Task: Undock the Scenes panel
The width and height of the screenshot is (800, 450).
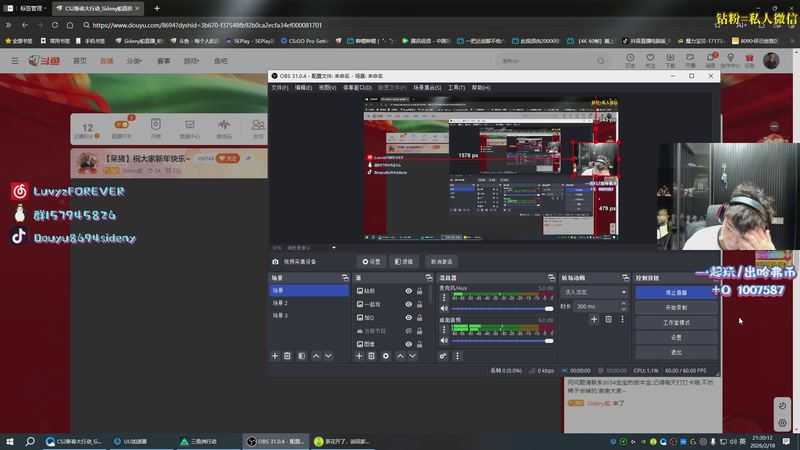Action: pos(345,278)
